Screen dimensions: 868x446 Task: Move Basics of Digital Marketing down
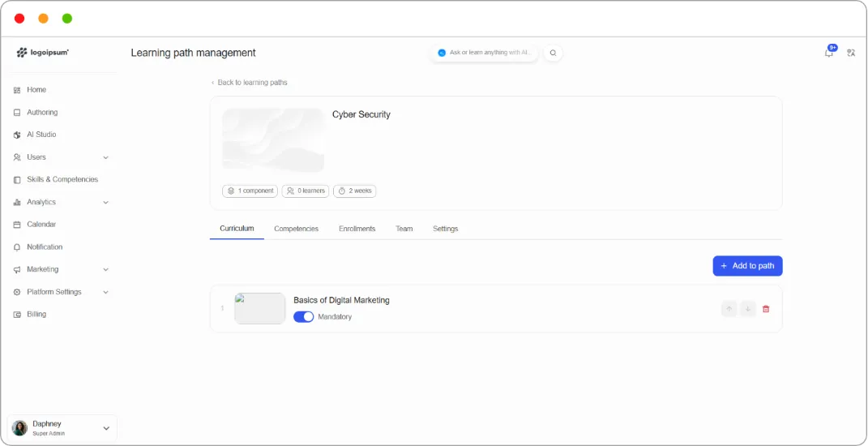[748, 309]
